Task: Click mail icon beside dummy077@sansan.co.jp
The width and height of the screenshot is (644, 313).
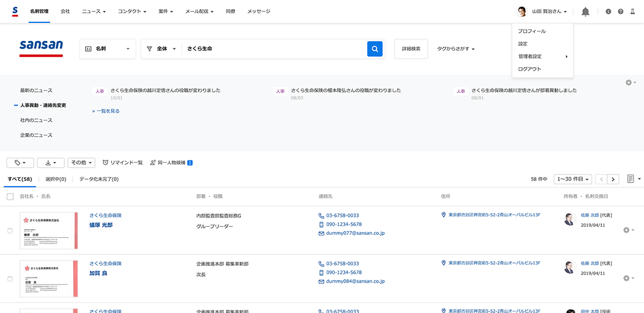Action: tap(321, 233)
